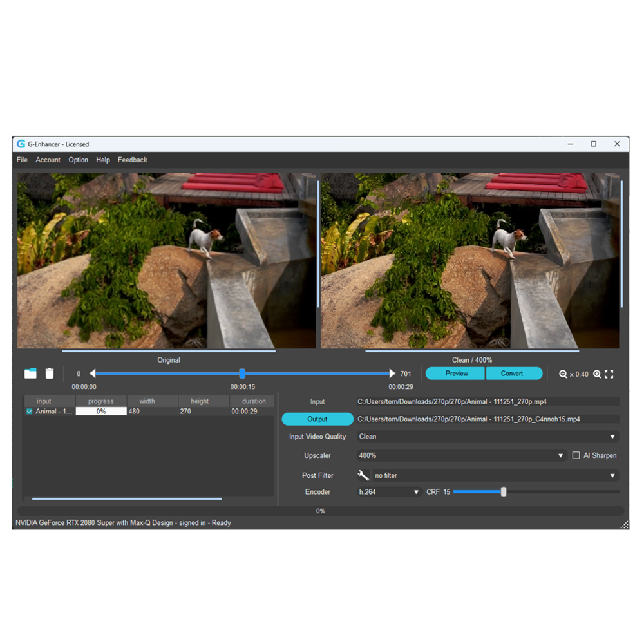Click the Preview button

[x=455, y=374]
